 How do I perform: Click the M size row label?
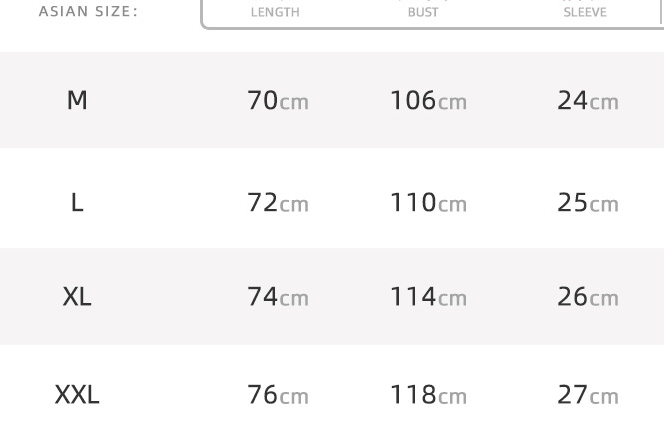coord(77,100)
